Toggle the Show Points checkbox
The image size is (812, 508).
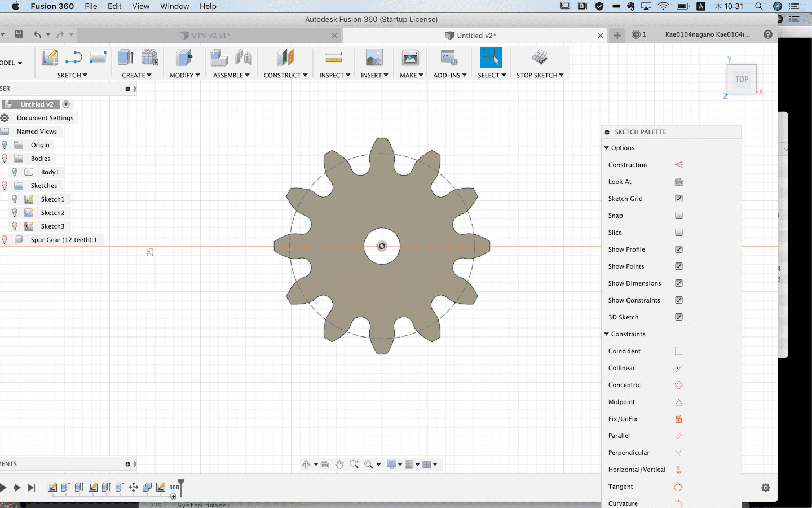click(x=679, y=266)
